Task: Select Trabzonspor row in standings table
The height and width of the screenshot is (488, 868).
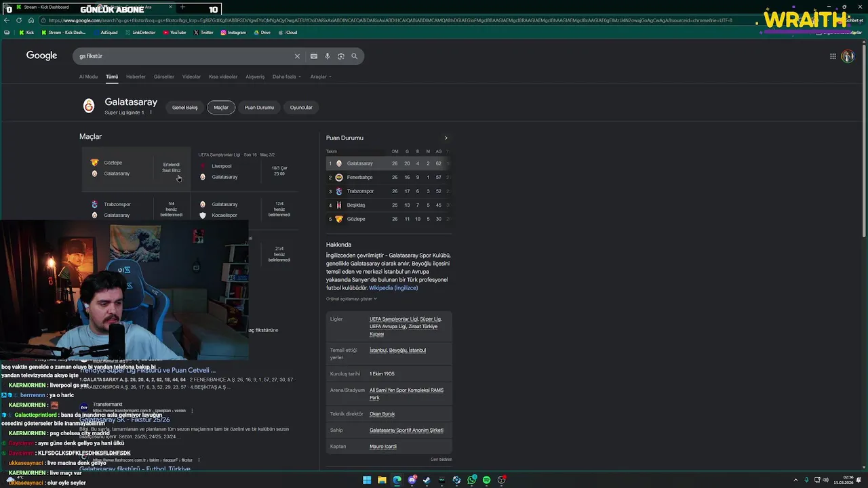Action: point(389,191)
